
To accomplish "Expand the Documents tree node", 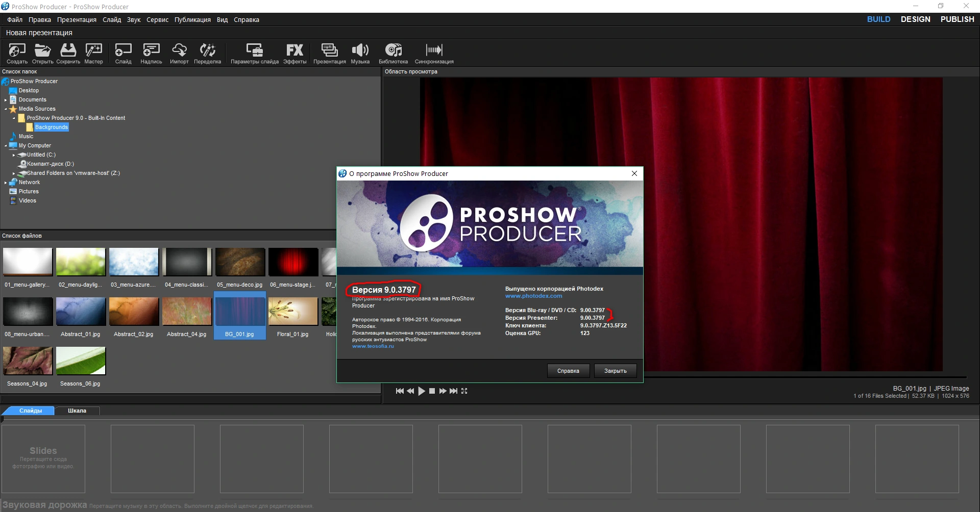I will click(6, 100).
